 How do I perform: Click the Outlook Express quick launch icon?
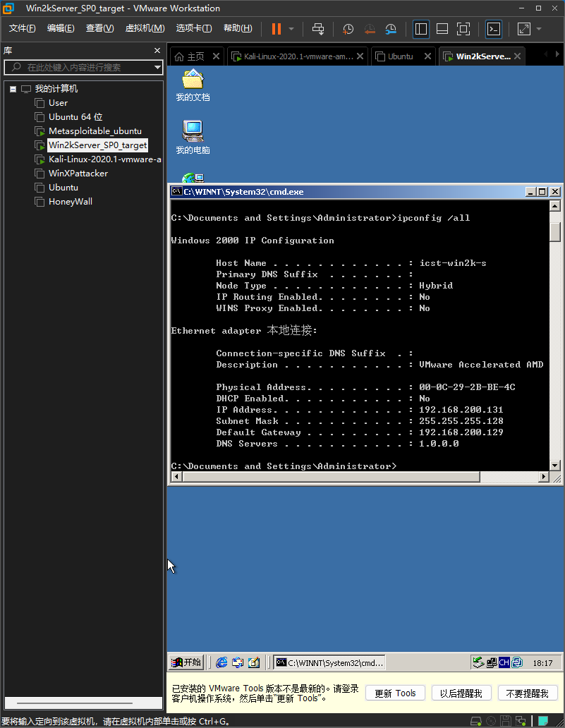point(238,662)
